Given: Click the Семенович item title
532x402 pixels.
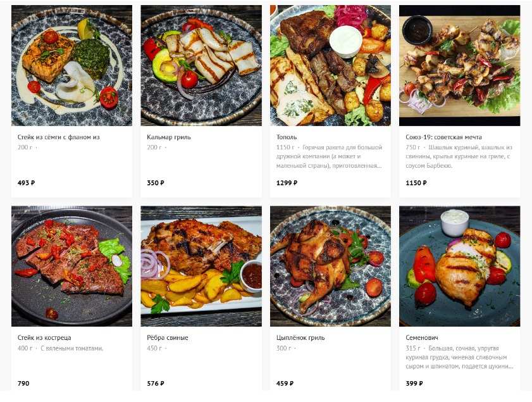Looking at the screenshot, I should pyautogui.click(x=422, y=338).
